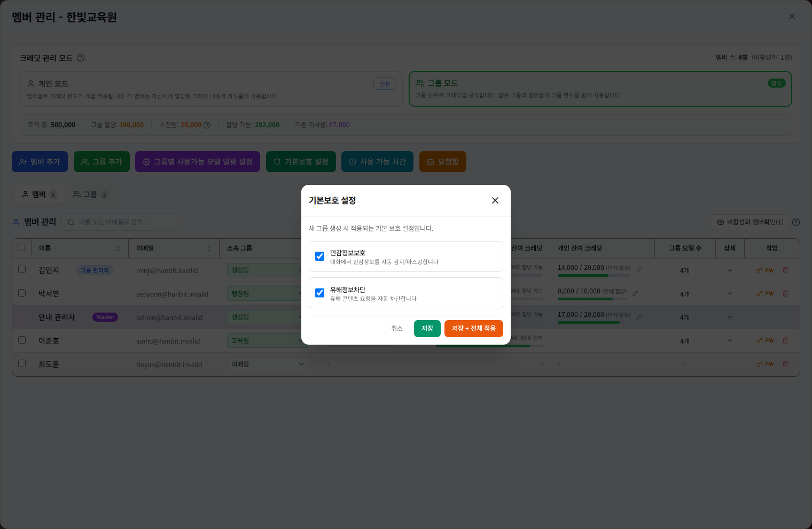
Task: Close the 기본보호 설정 dialog
Action: 495,200
